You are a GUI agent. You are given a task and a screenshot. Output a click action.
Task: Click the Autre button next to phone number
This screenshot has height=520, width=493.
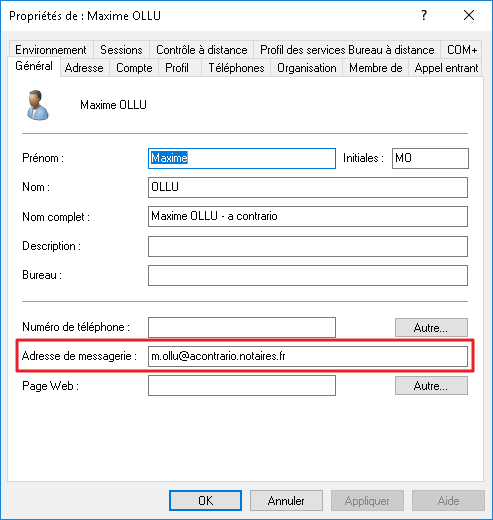click(x=431, y=328)
